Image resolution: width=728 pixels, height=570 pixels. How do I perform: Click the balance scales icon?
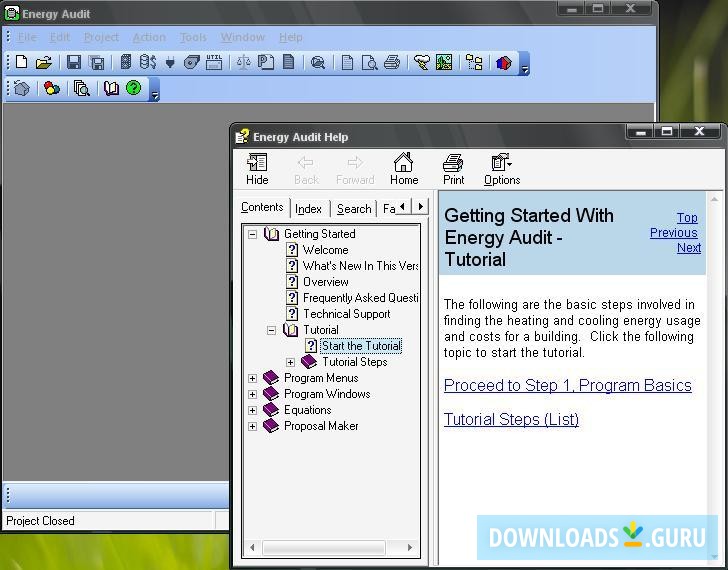click(243, 62)
